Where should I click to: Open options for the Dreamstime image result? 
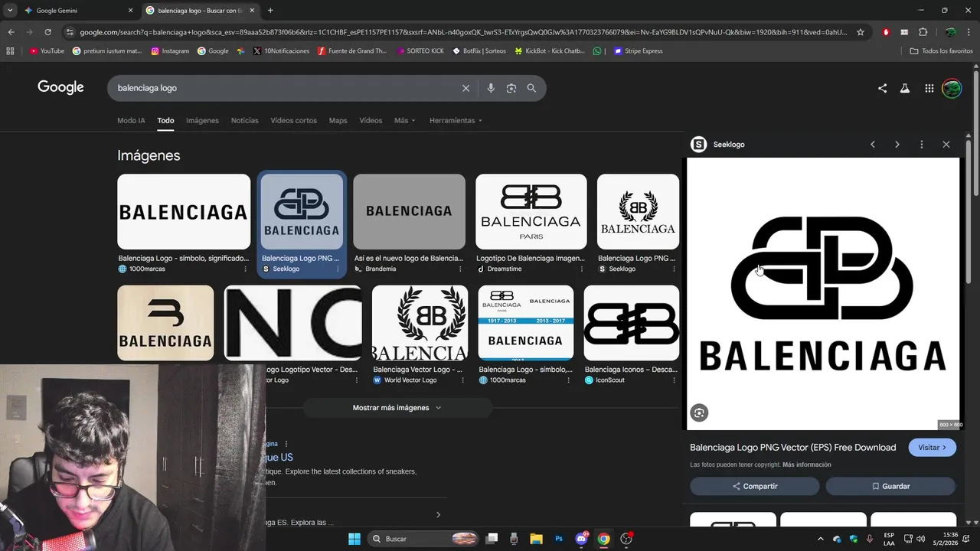[582, 269]
